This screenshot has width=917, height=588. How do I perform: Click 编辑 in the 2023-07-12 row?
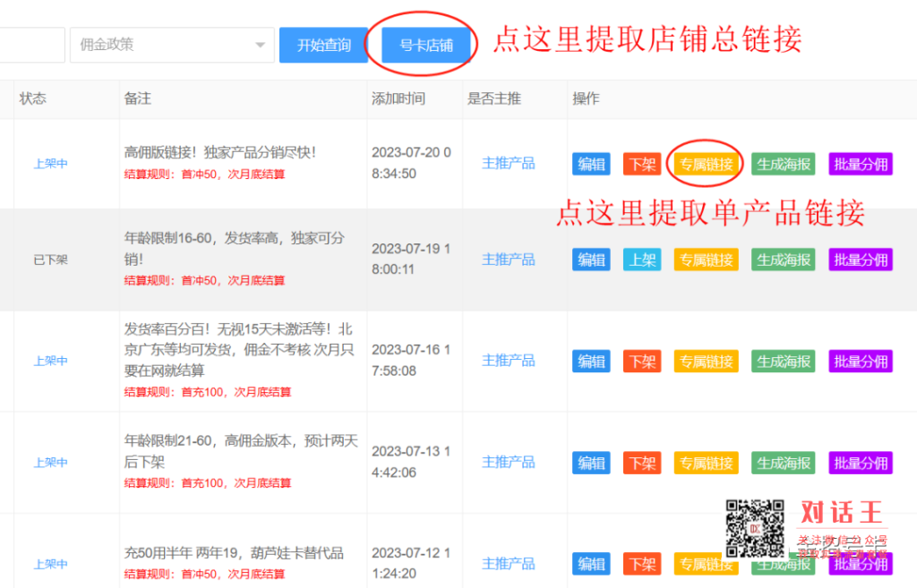pos(591,564)
